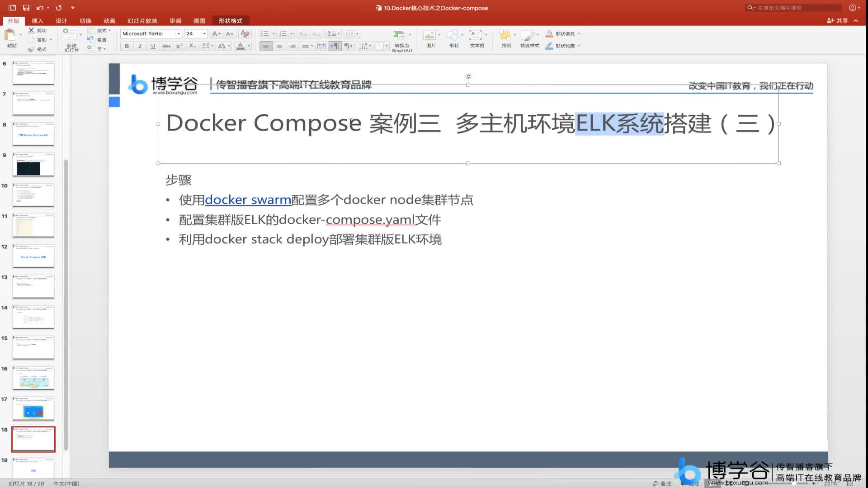Viewport: 868px width, 488px height.
Task: Click the Shape Fill paint bucket swatch
Action: tap(549, 33)
